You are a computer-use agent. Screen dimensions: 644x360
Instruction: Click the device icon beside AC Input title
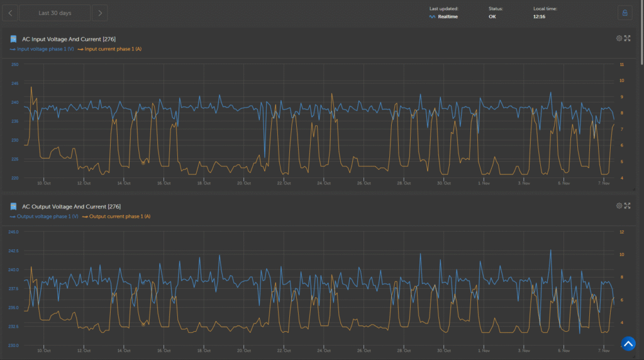(13, 39)
